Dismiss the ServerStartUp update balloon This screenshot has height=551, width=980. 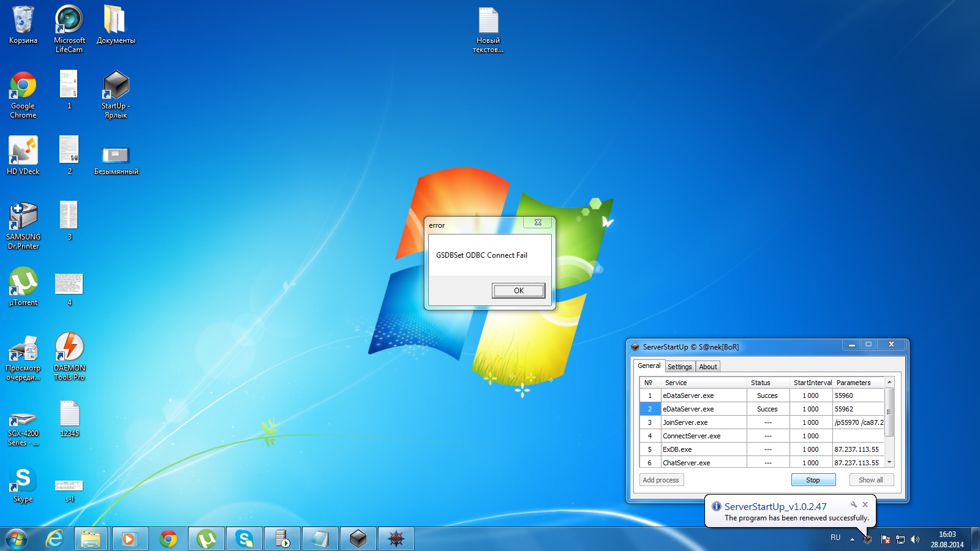pyautogui.click(x=865, y=504)
